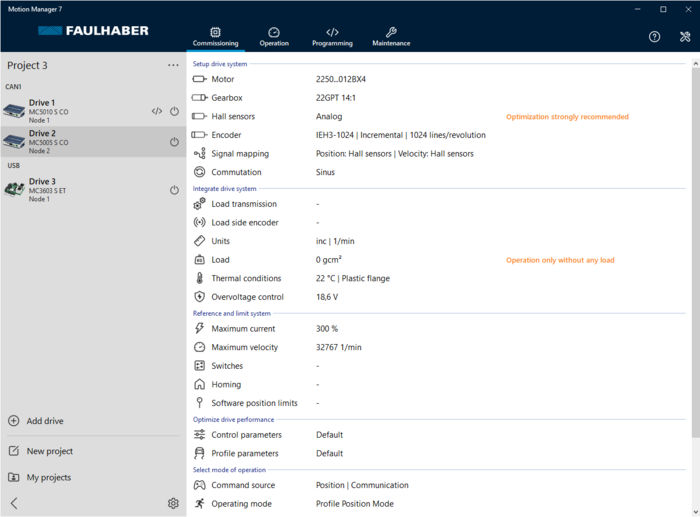Open Signal mapping settings
This screenshot has height=517, width=700.
[x=240, y=154]
